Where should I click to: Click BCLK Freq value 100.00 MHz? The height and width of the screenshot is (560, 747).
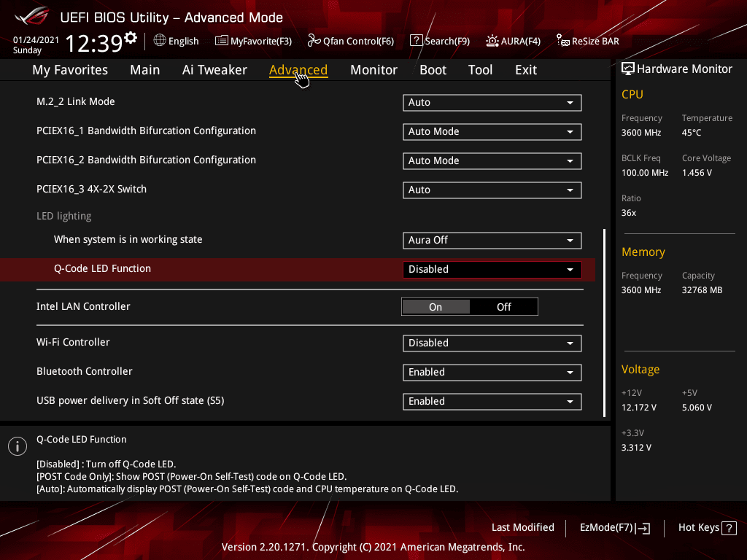point(645,173)
